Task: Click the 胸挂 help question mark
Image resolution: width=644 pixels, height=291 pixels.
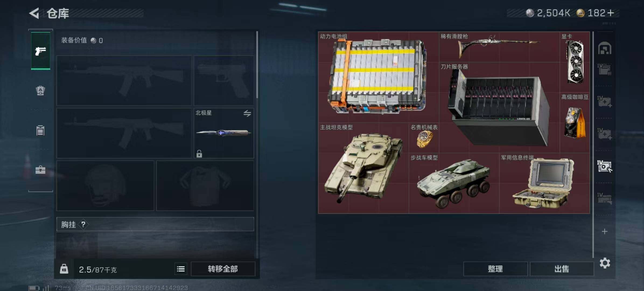Action: tap(83, 224)
